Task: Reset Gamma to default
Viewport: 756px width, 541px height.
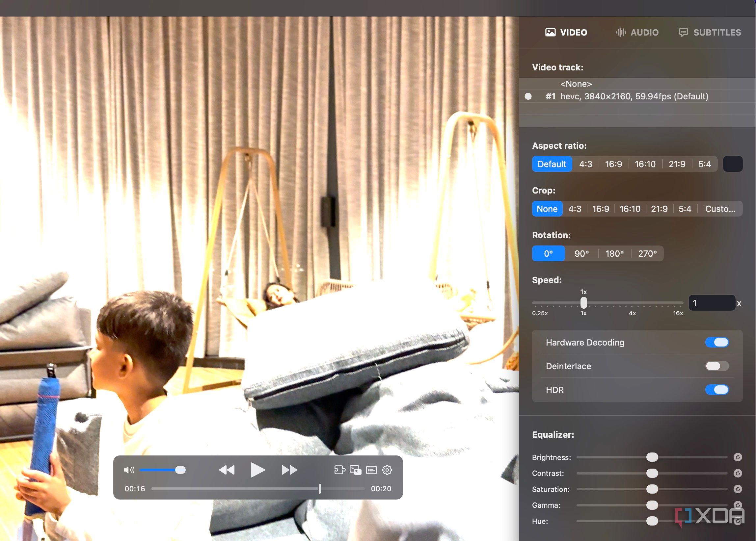Action: tap(738, 505)
